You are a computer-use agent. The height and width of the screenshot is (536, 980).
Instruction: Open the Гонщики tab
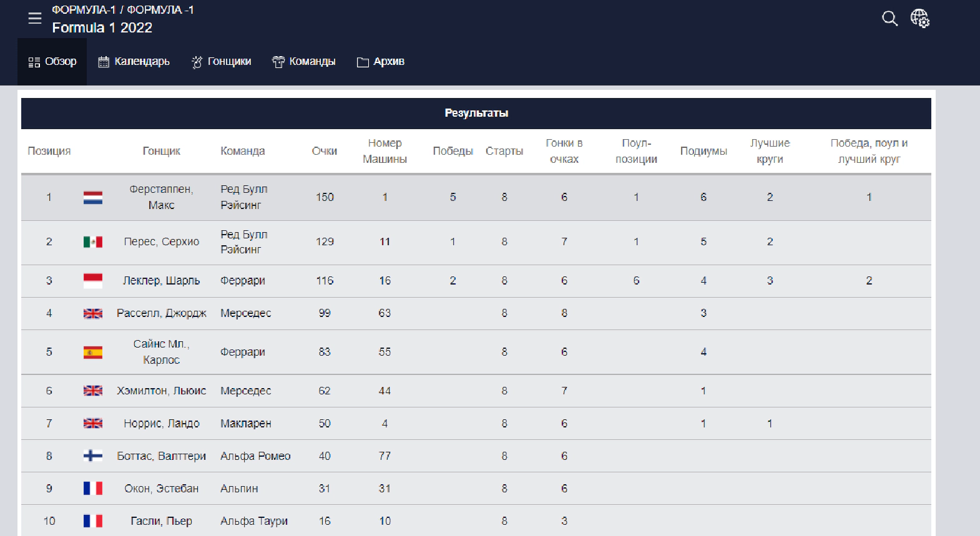pos(221,62)
